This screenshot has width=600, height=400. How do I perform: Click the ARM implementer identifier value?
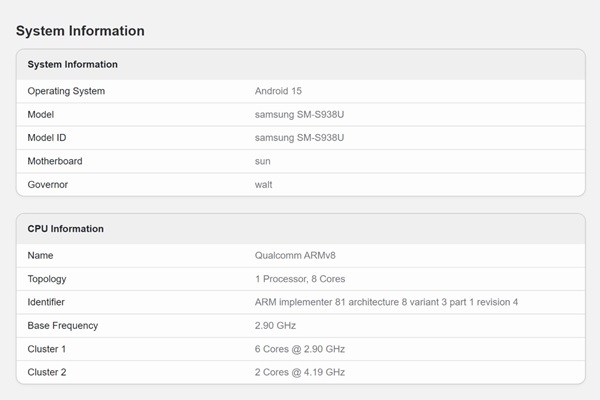tap(386, 302)
